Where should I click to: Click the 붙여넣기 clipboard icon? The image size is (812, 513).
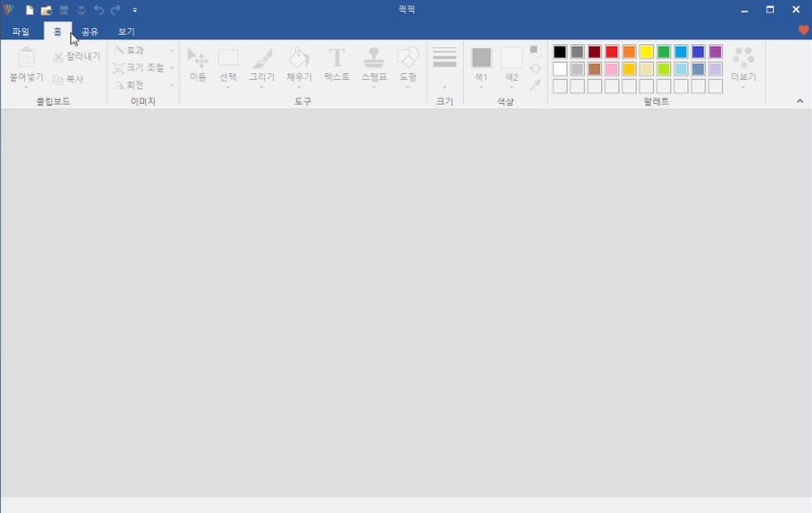tap(27, 58)
